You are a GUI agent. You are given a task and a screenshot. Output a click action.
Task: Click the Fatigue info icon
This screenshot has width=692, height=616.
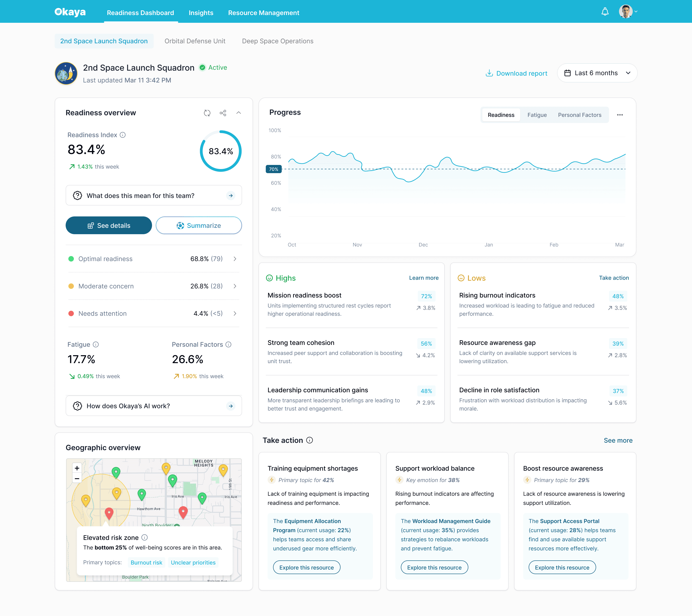[x=96, y=344]
